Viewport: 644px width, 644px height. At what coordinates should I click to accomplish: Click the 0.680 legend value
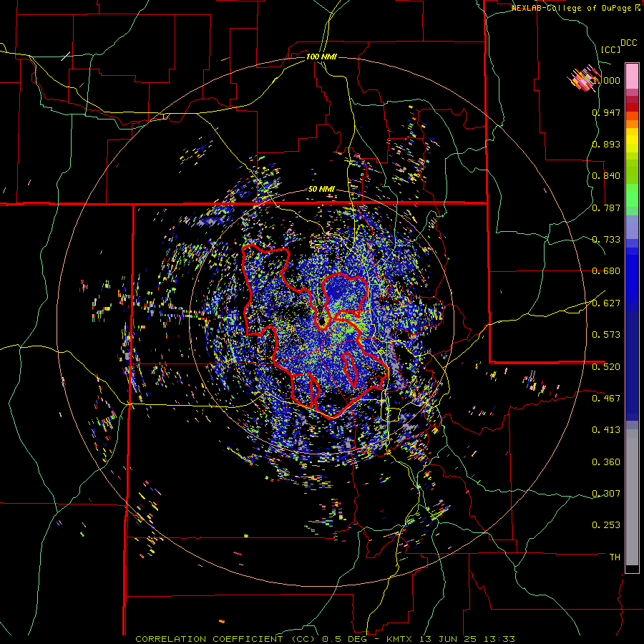tap(606, 271)
